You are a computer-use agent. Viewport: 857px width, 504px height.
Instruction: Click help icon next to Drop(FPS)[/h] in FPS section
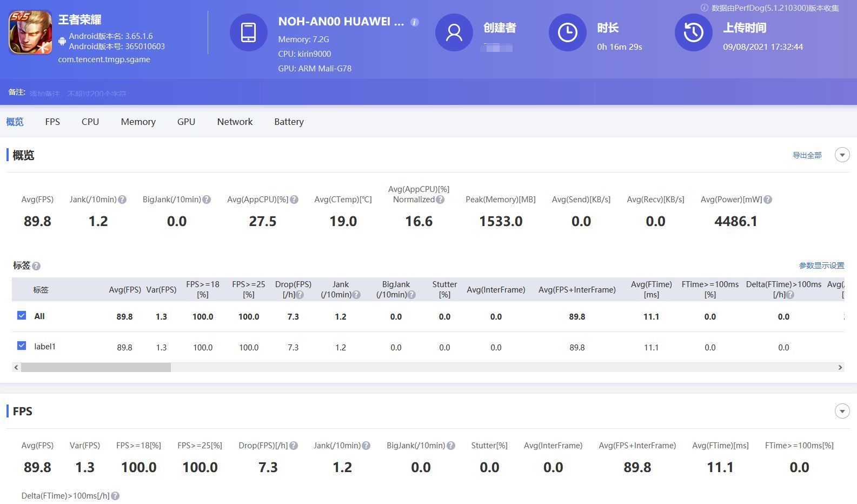click(294, 446)
